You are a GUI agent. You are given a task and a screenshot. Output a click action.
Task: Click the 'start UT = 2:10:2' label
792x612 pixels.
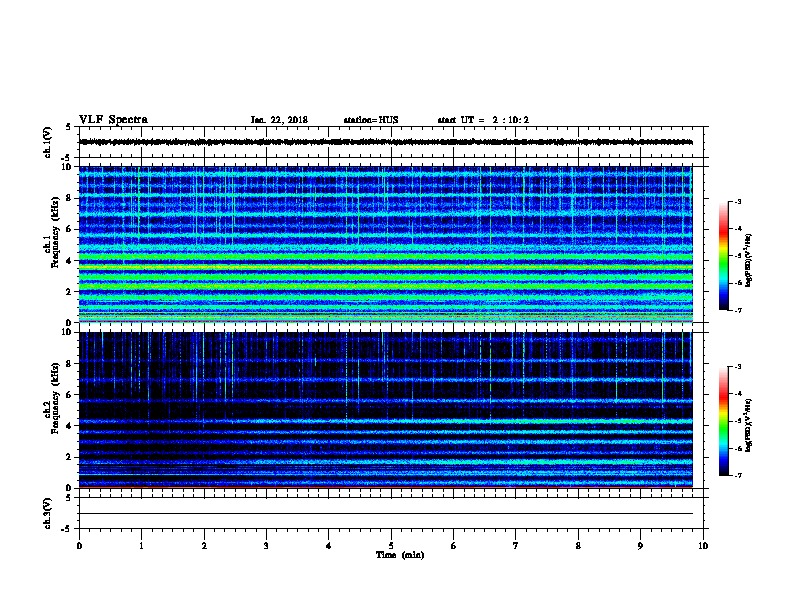tap(483, 120)
